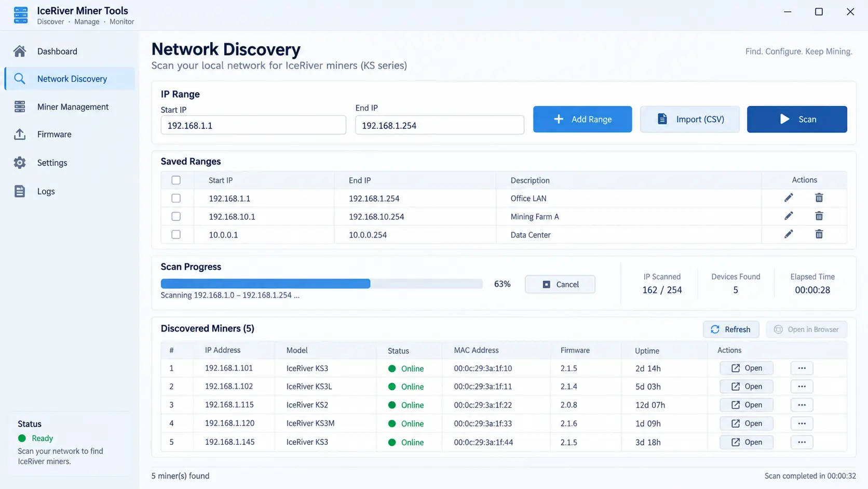Refresh the discovered miners list
Image resolution: width=868 pixels, height=489 pixels.
click(731, 329)
